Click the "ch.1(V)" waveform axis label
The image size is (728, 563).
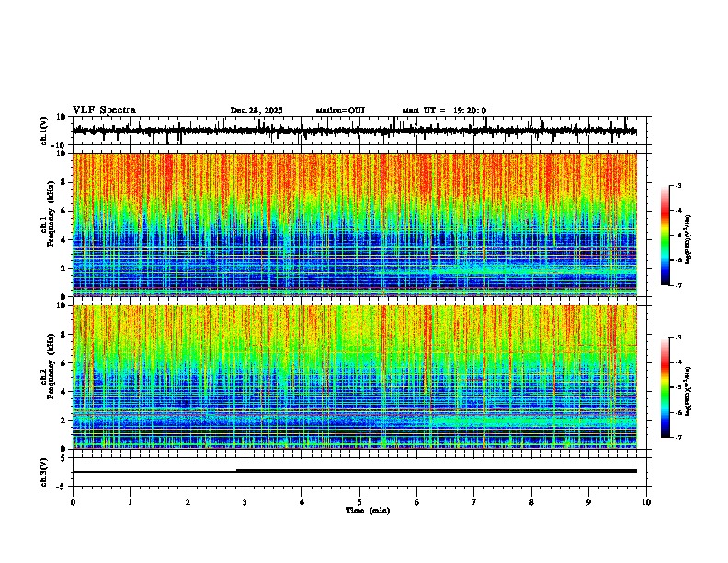click(x=43, y=131)
